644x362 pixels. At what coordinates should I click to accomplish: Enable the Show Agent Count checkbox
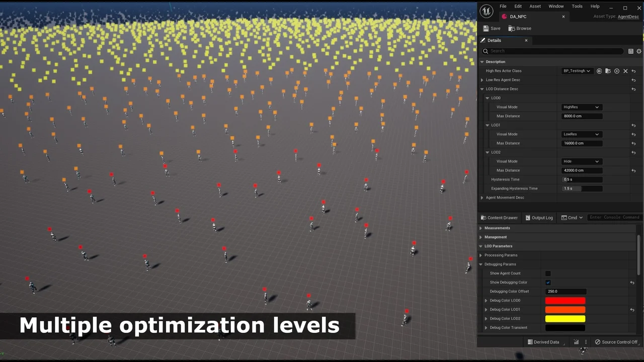tap(548, 274)
